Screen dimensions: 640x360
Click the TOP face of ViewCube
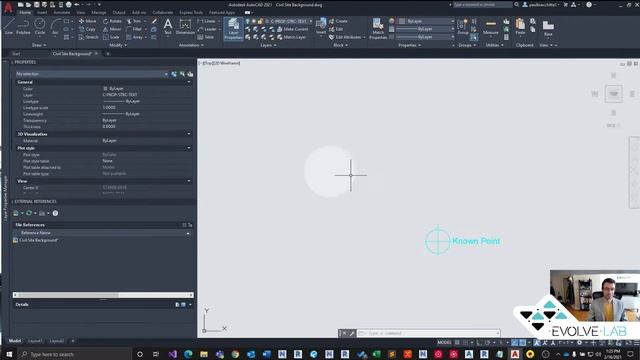coord(613,94)
